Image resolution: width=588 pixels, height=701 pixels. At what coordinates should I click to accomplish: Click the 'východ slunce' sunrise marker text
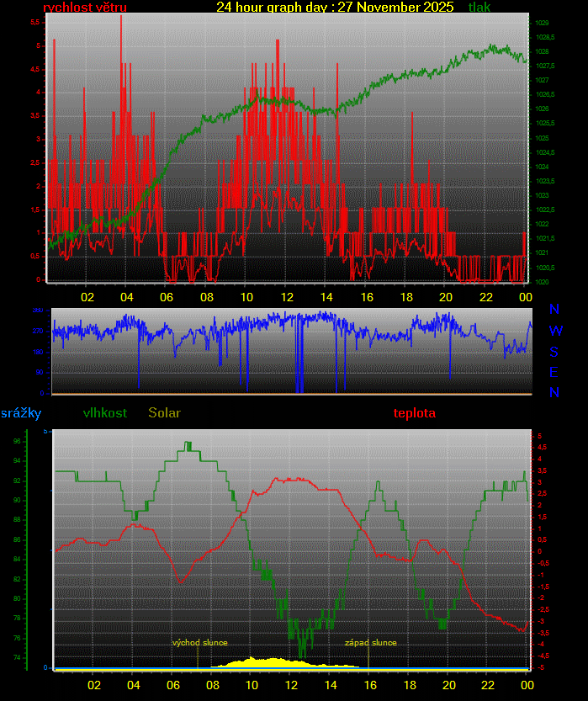pos(200,643)
